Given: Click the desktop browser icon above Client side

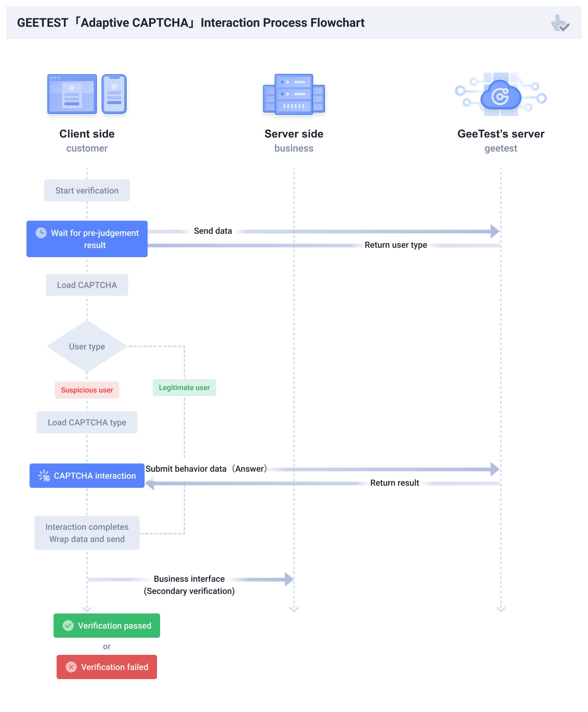Looking at the screenshot, I should coord(72,94).
